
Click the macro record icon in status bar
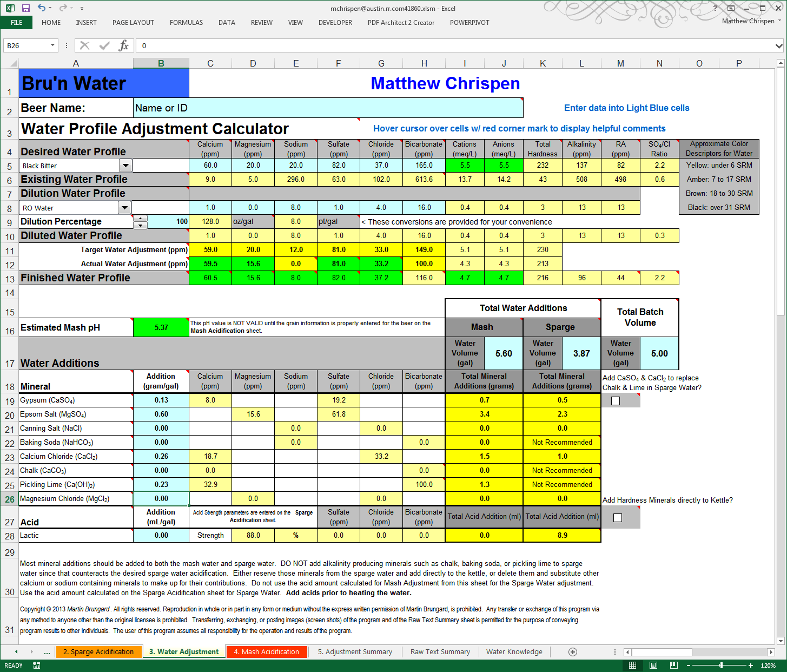click(x=36, y=665)
